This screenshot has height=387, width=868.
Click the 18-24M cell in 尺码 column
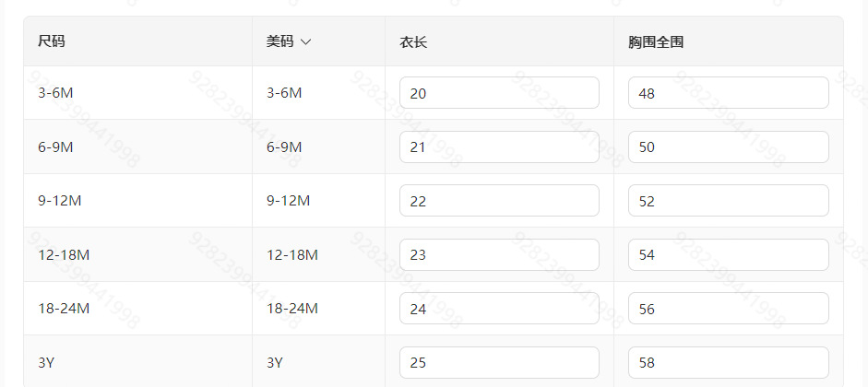point(64,309)
